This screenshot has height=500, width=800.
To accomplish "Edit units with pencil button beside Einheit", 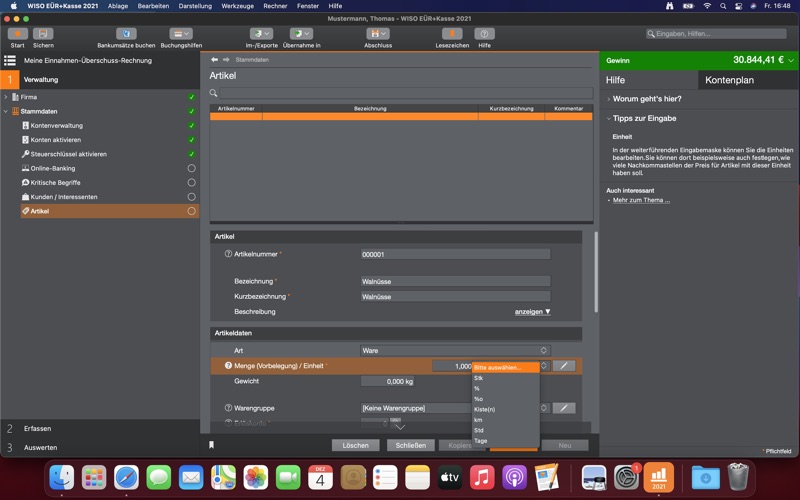I will [x=564, y=366].
